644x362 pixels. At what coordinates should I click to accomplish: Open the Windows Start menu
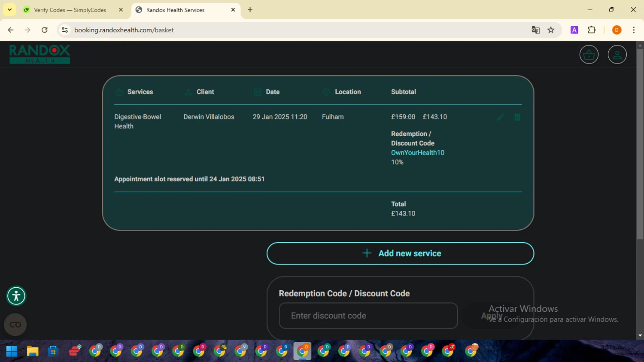(12, 351)
